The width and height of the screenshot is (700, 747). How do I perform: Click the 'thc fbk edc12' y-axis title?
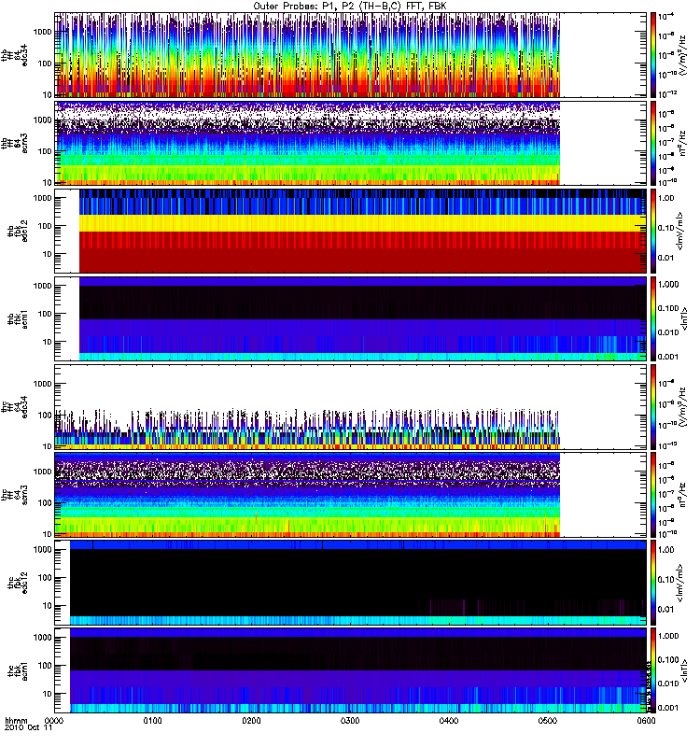point(18,583)
